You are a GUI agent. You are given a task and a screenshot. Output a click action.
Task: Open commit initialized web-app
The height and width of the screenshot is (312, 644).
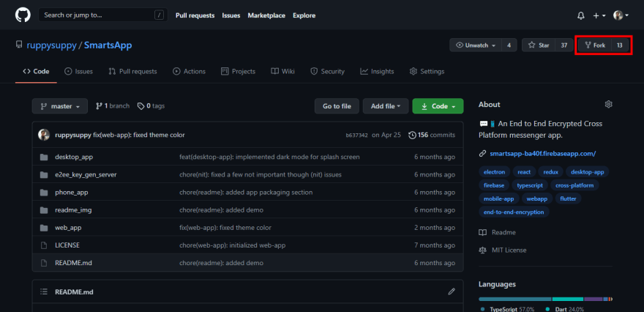click(233, 245)
